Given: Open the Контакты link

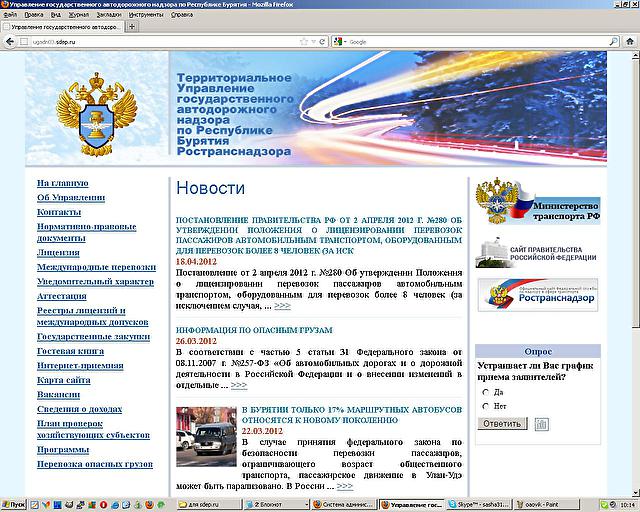Looking at the screenshot, I should point(59,212).
